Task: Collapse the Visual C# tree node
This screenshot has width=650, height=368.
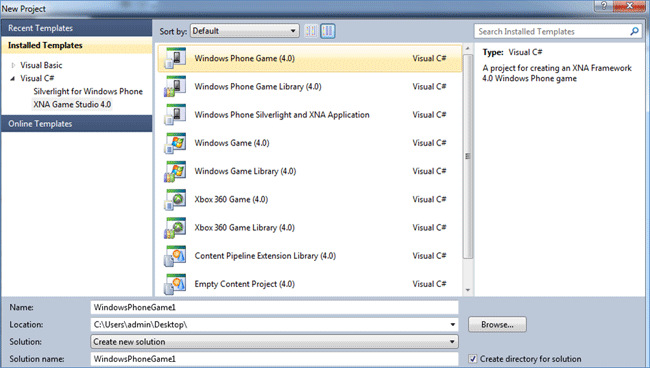Action: coord(13,78)
